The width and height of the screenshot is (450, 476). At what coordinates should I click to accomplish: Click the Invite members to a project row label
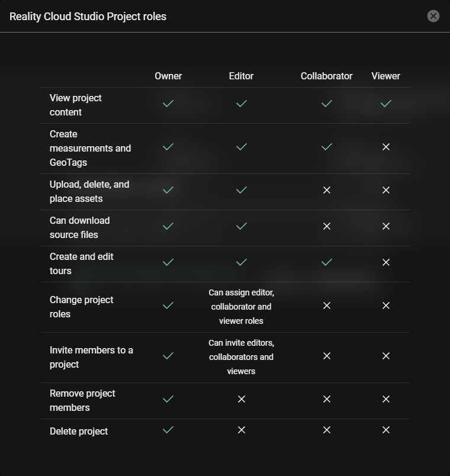(91, 356)
